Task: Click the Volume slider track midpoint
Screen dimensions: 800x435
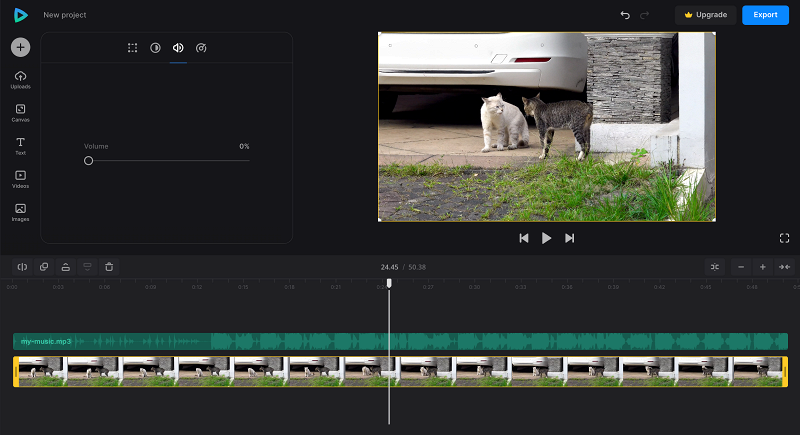Action: [167, 161]
